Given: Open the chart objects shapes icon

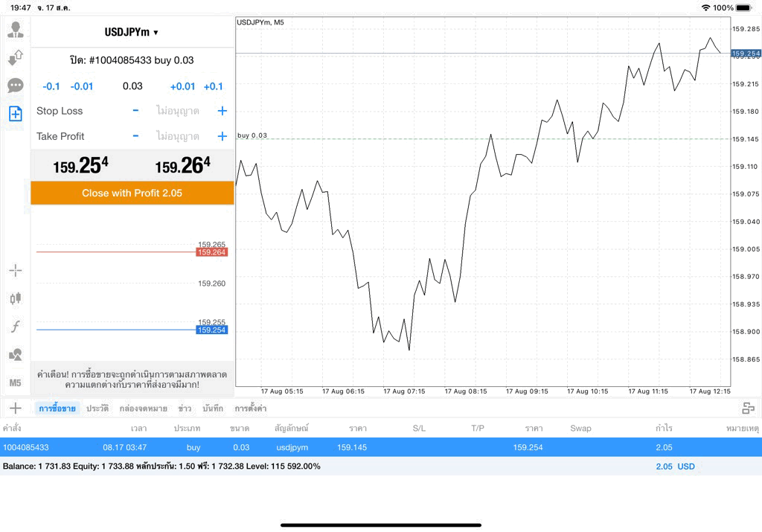Looking at the screenshot, I should 16,354.
